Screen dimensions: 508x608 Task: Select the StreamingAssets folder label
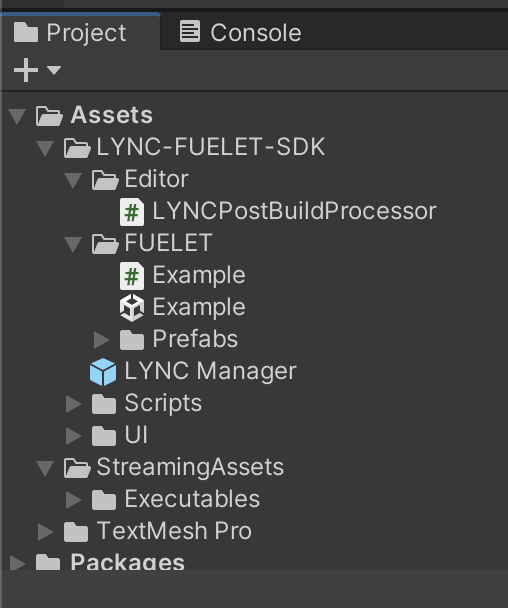tap(190, 467)
